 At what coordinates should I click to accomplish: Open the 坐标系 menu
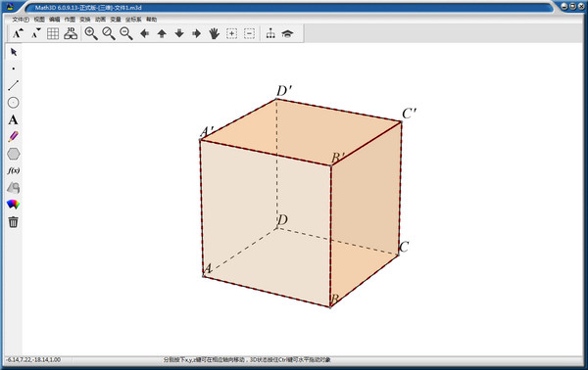pyautogui.click(x=133, y=20)
